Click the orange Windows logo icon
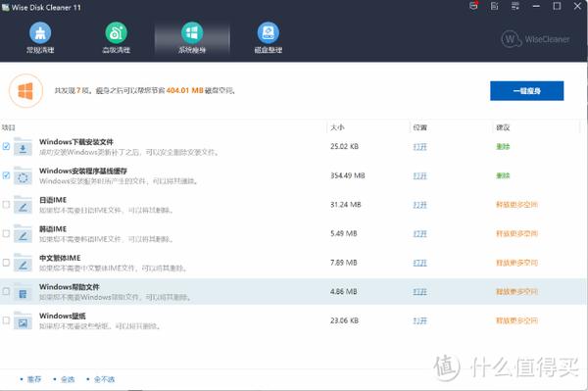The height and width of the screenshot is (391, 588). click(x=25, y=91)
